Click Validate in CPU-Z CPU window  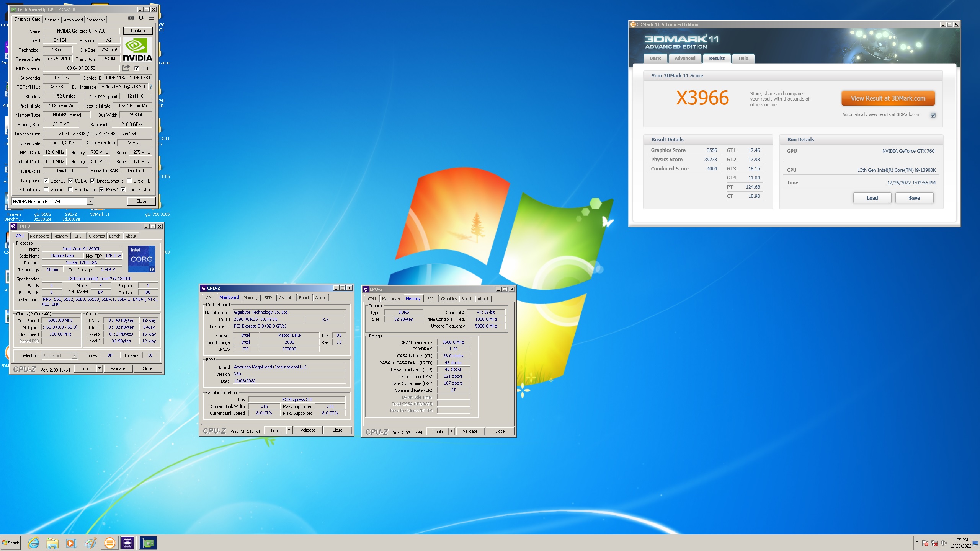[118, 368]
